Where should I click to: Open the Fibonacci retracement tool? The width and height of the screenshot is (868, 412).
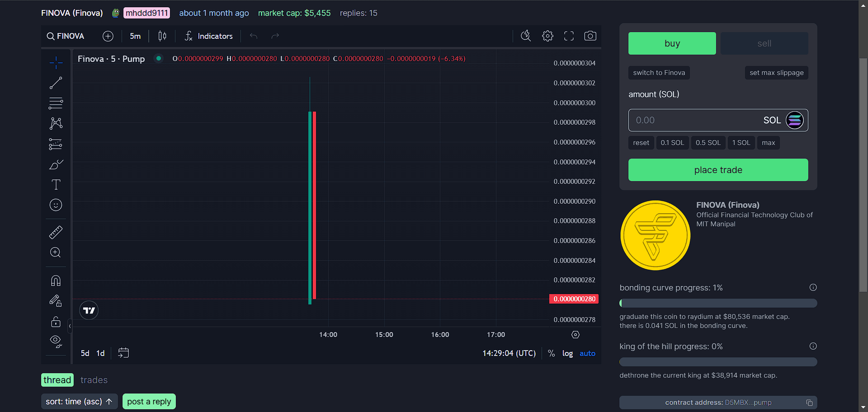(x=56, y=103)
